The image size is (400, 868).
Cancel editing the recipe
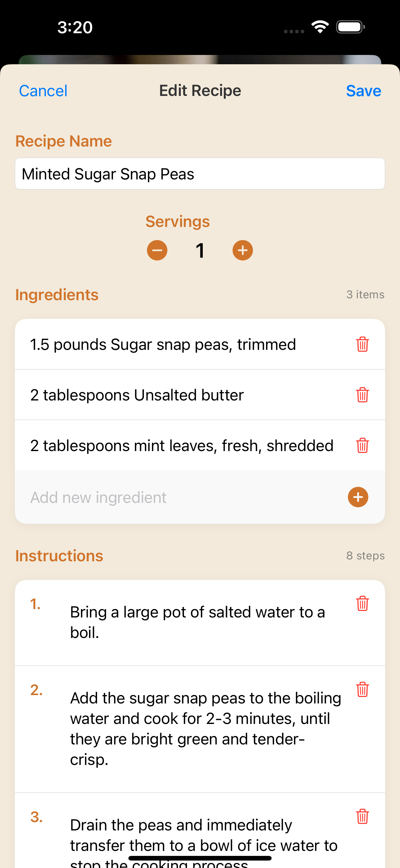(43, 91)
